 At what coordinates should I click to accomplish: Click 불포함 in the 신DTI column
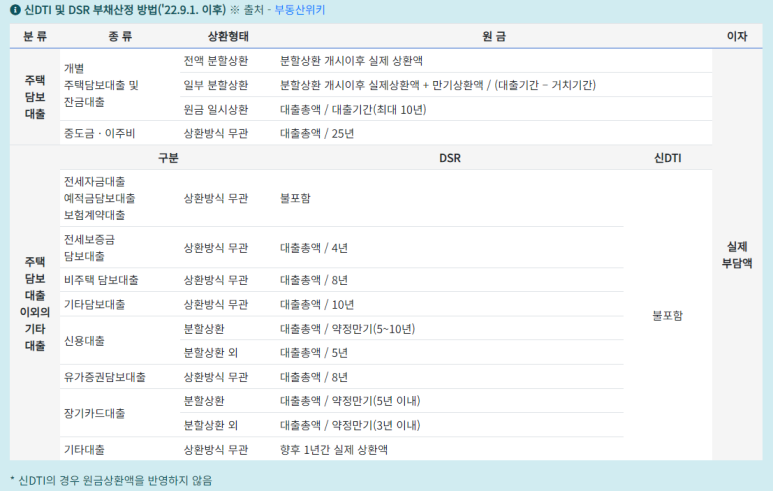coord(668,316)
